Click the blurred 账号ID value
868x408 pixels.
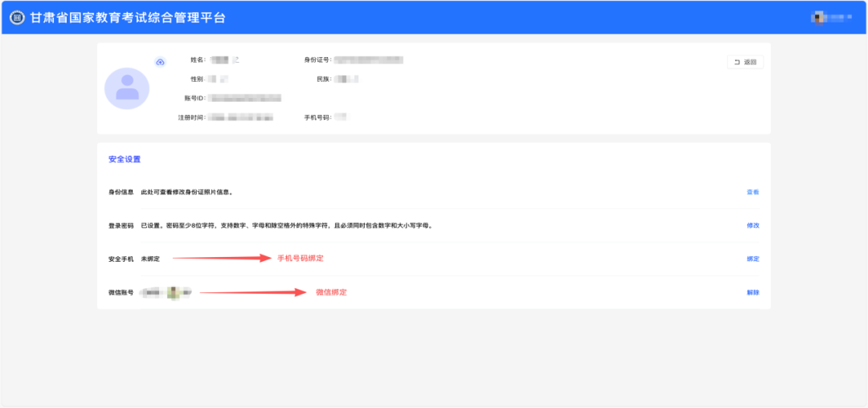245,98
